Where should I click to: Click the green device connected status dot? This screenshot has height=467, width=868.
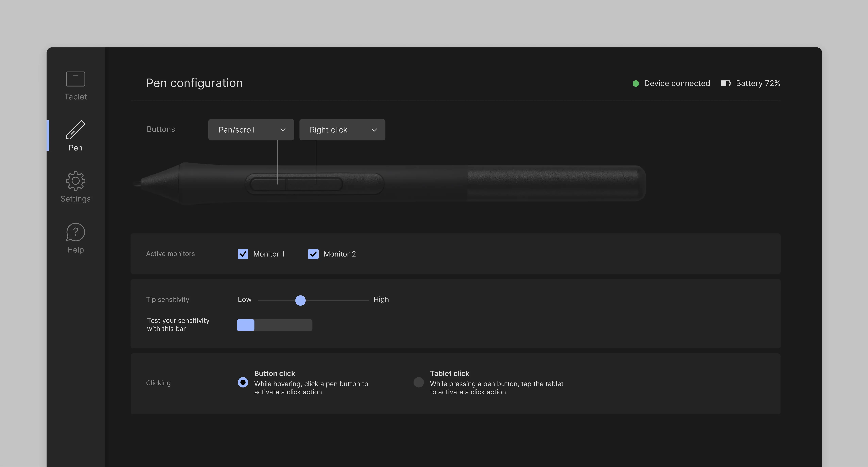click(636, 83)
